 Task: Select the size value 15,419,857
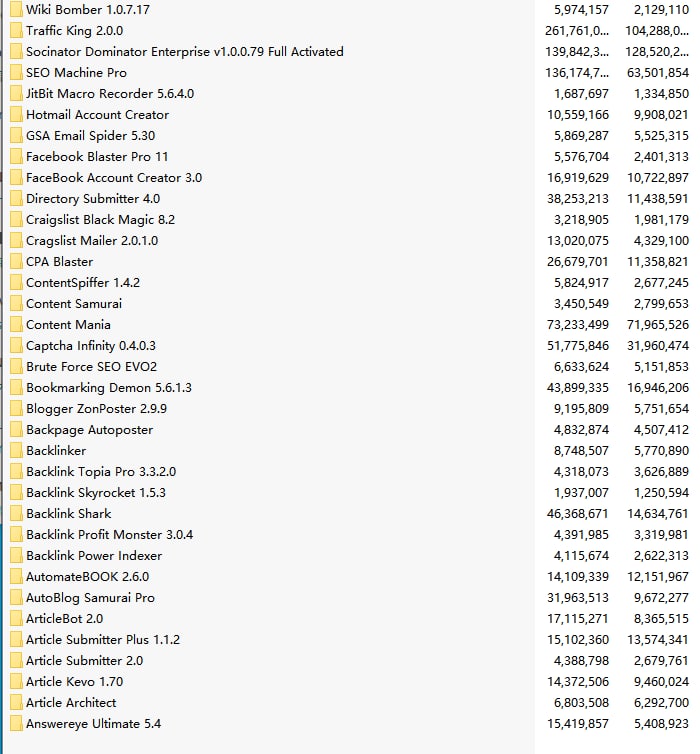578,724
